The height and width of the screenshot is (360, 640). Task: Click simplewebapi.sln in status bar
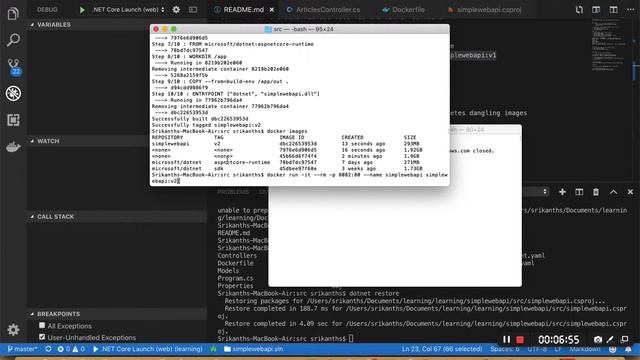253,349
